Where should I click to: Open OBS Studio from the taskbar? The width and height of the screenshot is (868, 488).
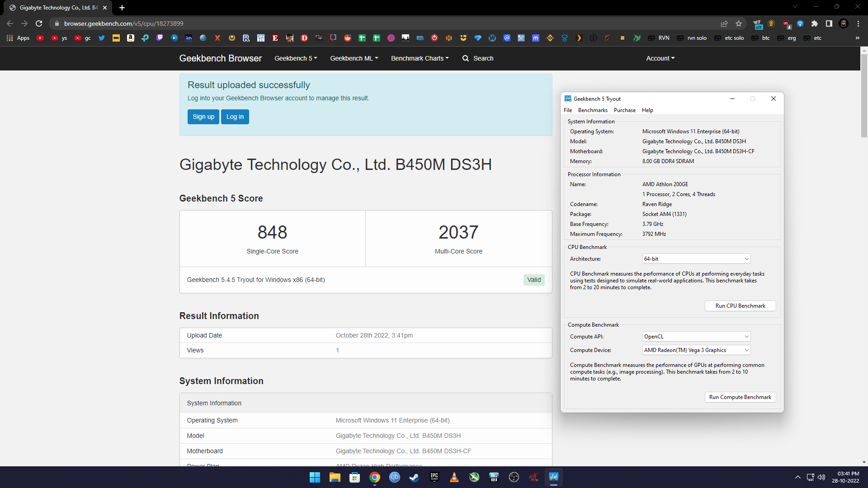[514, 477]
